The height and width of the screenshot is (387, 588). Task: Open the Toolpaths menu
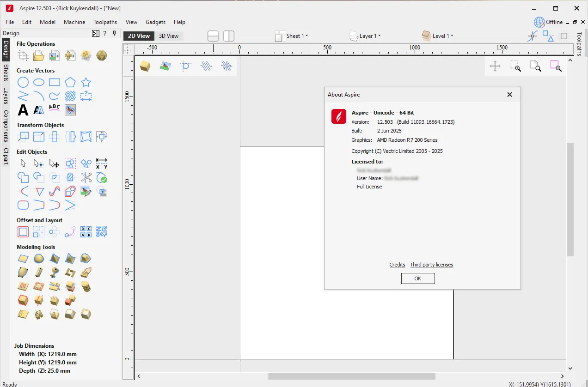click(x=105, y=22)
